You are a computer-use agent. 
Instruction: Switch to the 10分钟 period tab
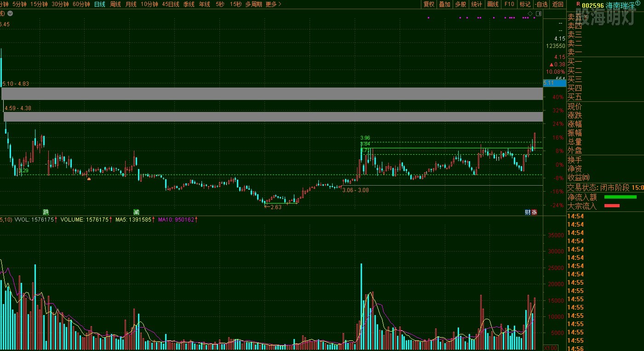[x=149, y=4]
